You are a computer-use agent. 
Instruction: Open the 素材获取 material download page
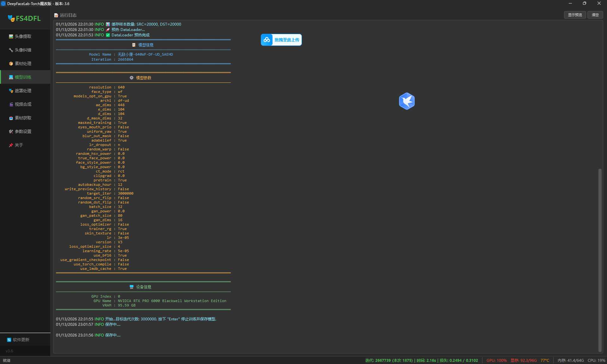point(23,118)
